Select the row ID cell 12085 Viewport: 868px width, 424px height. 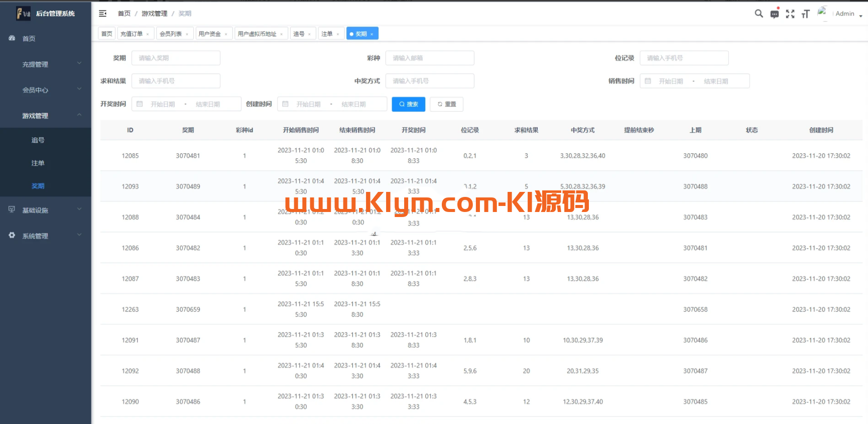point(130,156)
